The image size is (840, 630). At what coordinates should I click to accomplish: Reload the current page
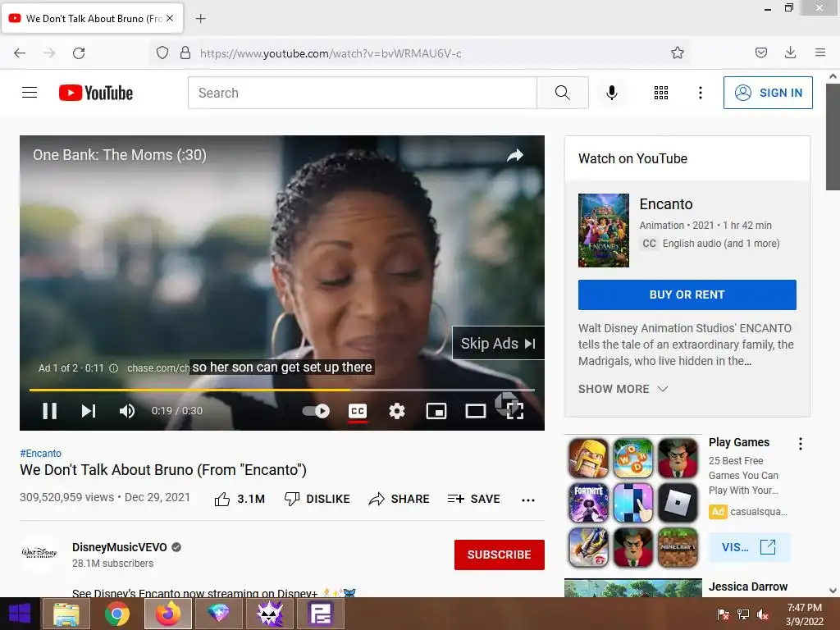[x=79, y=53]
